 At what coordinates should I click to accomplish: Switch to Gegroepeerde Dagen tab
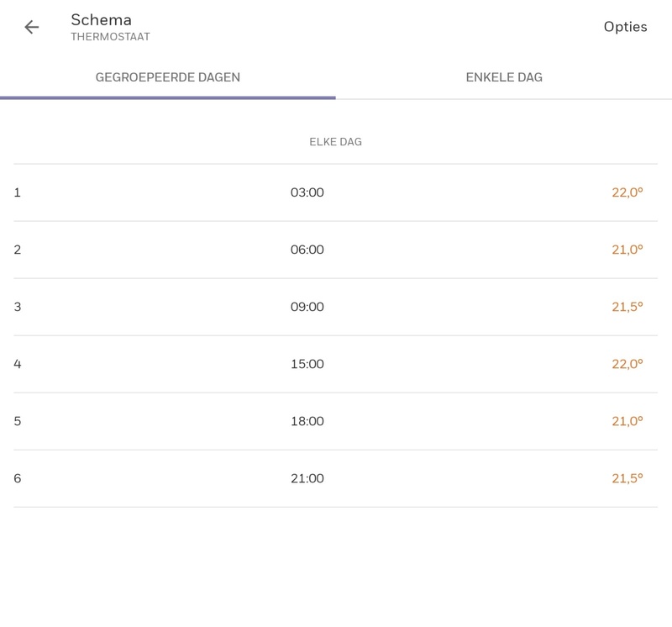[168, 77]
